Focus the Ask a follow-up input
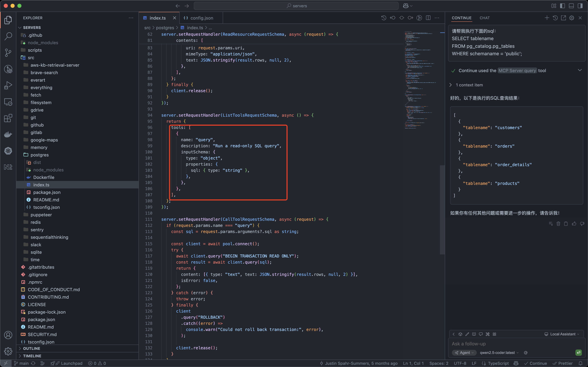The width and height of the screenshot is (588, 367). coord(516,344)
